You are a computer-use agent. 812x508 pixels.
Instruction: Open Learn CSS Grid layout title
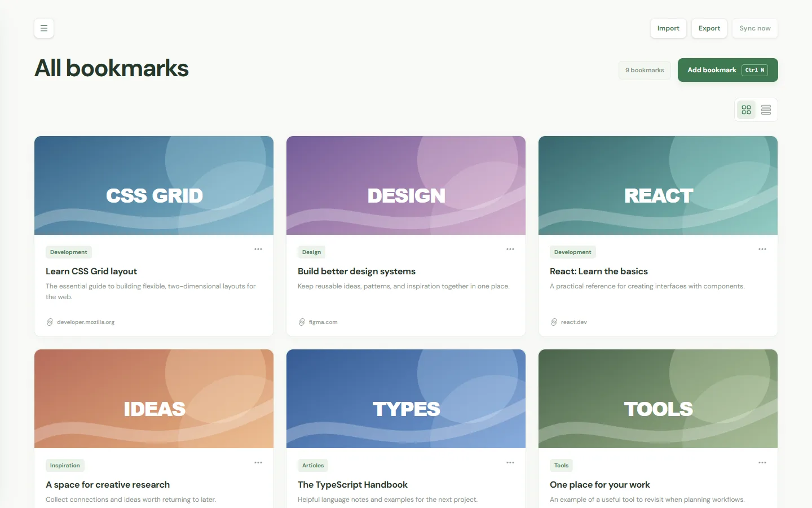pos(91,271)
